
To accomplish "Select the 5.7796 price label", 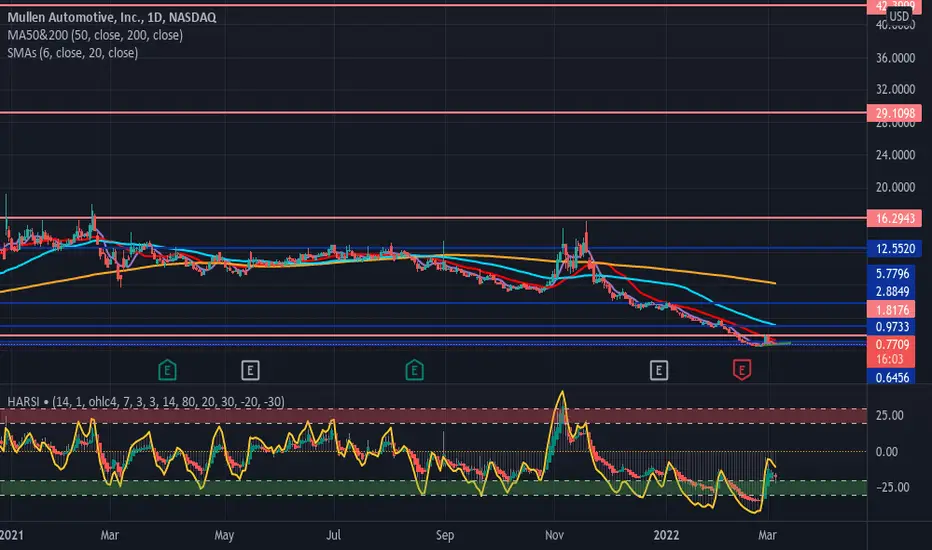I will [892, 274].
